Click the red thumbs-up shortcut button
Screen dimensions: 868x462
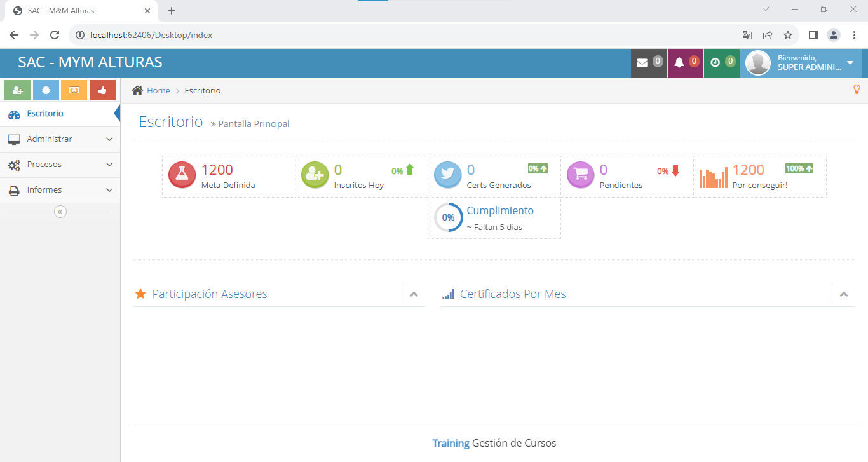coord(102,90)
